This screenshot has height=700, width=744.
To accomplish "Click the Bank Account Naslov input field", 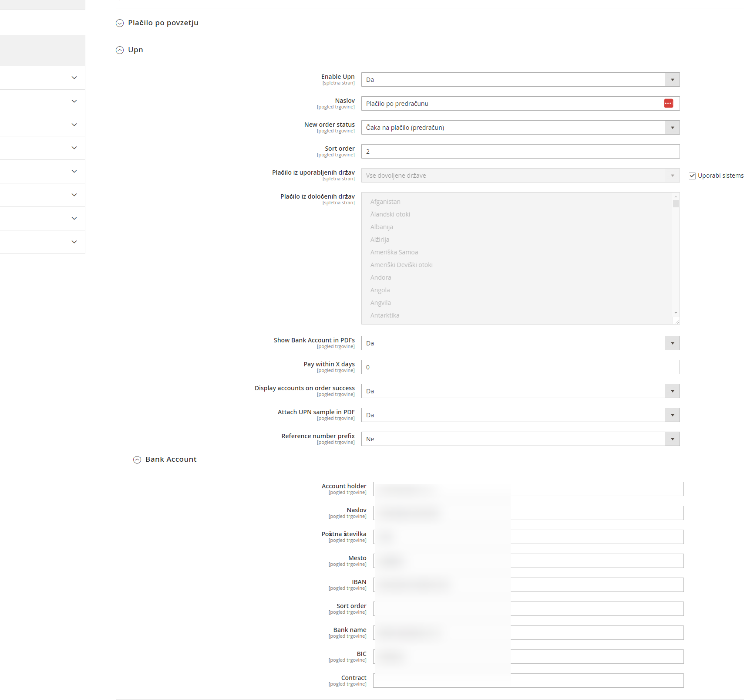I will point(529,513).
